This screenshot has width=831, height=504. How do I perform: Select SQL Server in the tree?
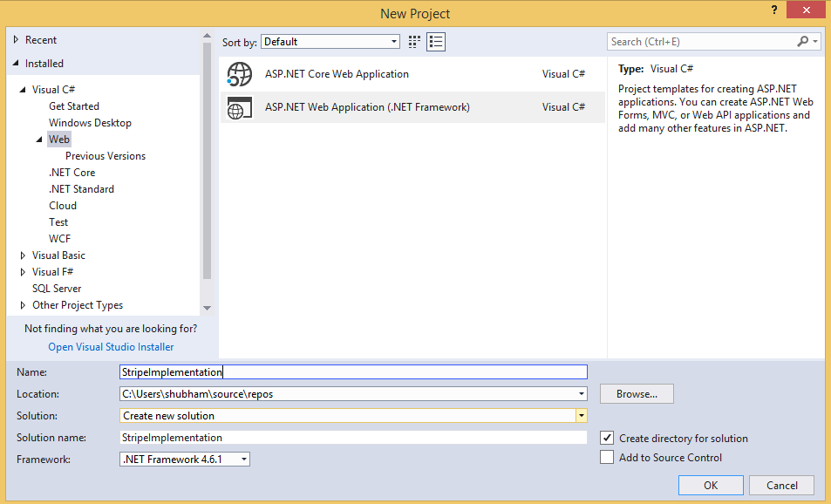(57, 289)
